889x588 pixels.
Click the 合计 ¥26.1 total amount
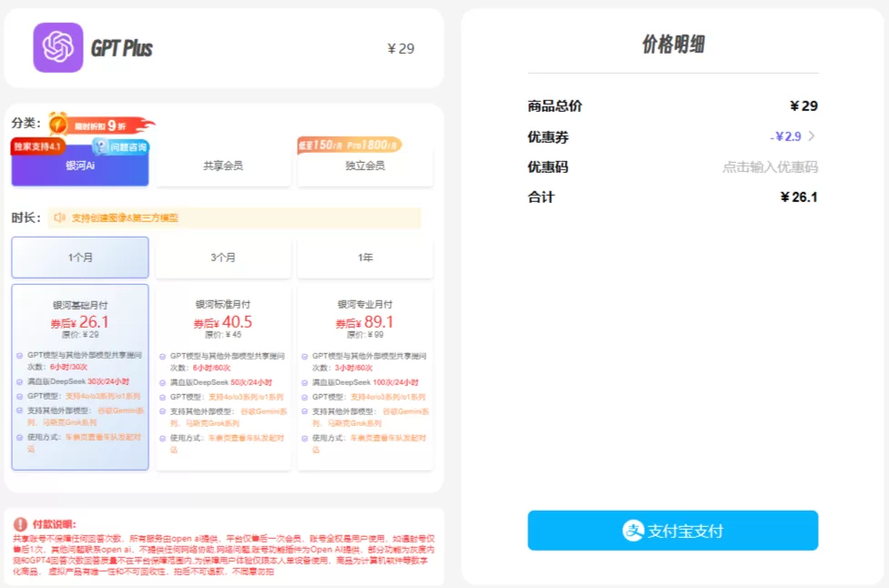tap(799, 198)
